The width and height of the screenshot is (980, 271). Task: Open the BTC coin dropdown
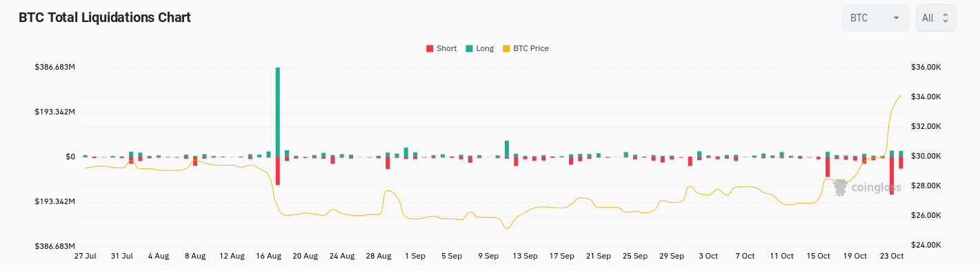[875, 18]
